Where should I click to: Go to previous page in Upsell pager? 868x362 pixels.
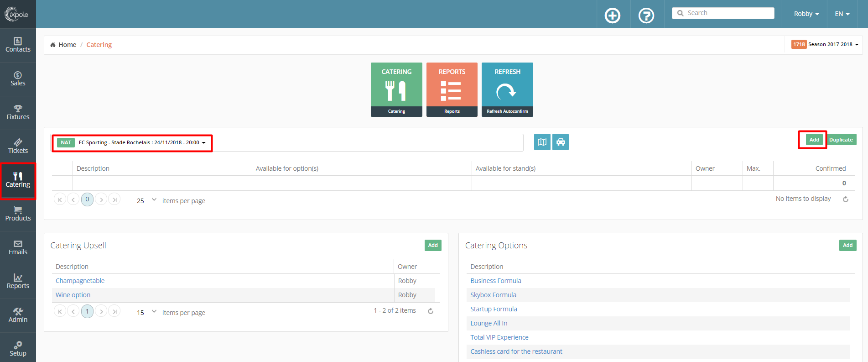73,311
